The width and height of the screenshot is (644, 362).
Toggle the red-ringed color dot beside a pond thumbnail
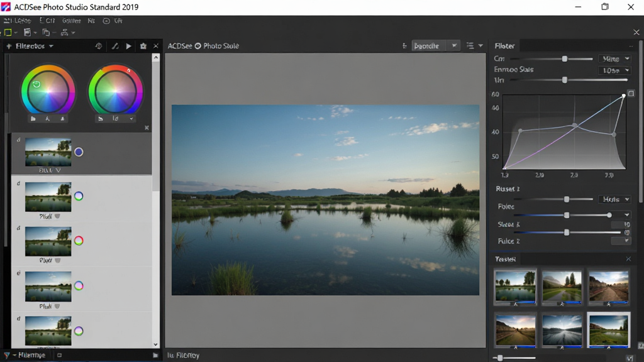tap(79, 241)
